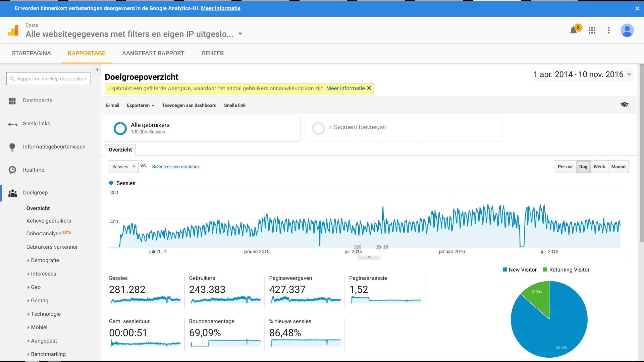Open the view selector dropdown arrow
Screen dimensions: 644x362
240,34
